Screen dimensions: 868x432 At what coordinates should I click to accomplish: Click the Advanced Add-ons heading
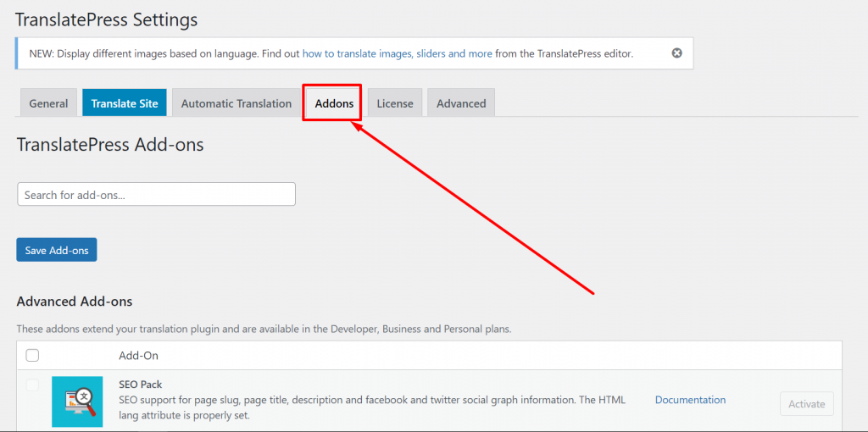pos(75,302)
